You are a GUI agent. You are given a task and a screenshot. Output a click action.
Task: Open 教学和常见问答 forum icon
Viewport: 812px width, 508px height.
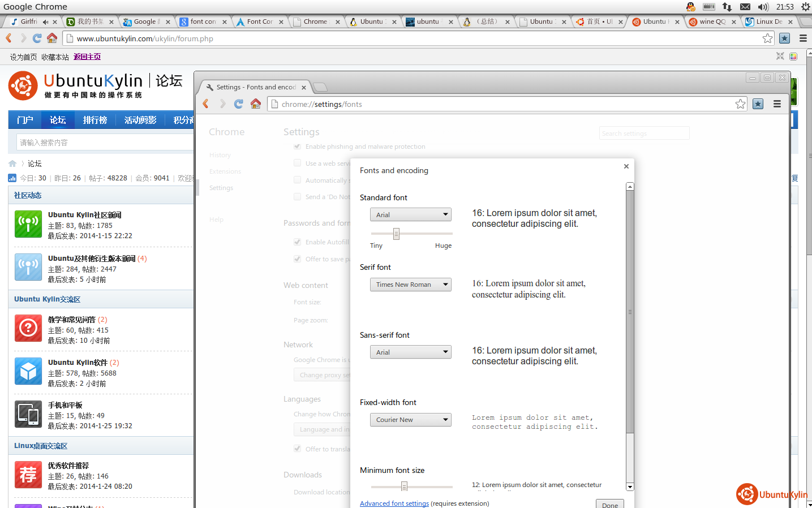[28, 328]
